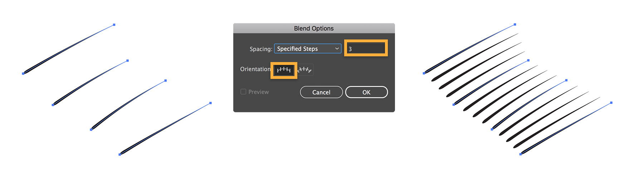
Task: Select bottom anchor point of first left stroke
Action: [x=23, y=74]
